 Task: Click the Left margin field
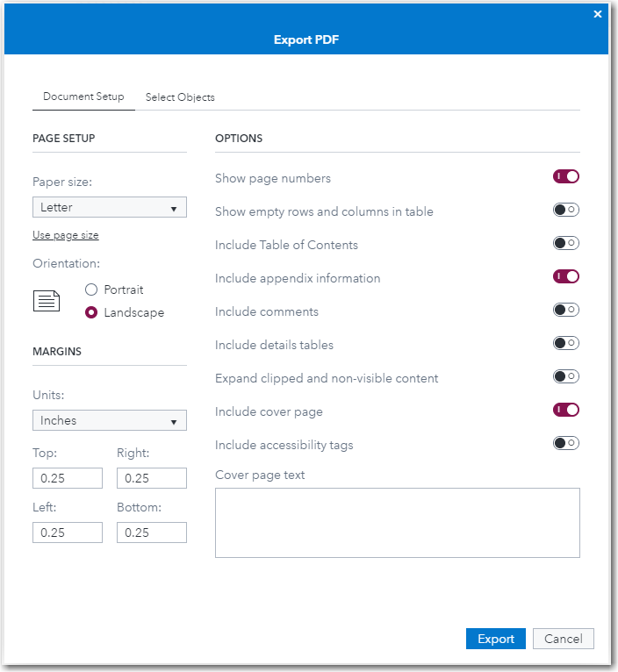(68, 533)
